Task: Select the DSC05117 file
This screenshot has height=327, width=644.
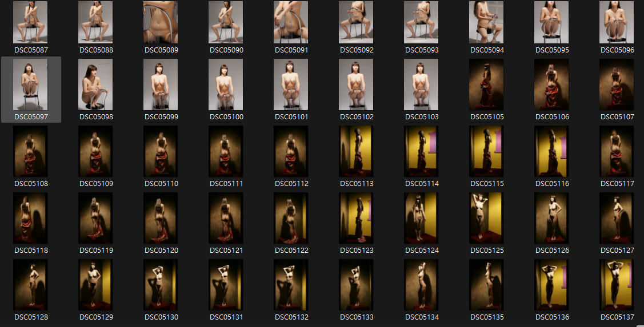Action: pyautogui.click(x=617, y=151)
